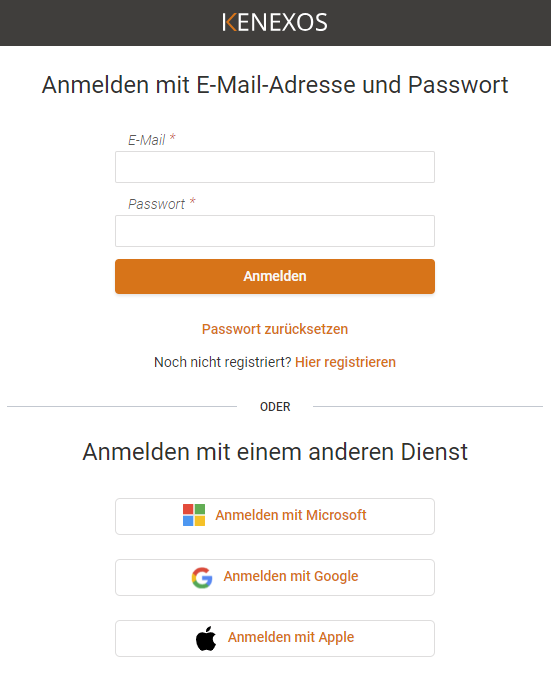The height and width of the screenshot is (689, 551).
Task: Follow the Hier registrieren link
Action: [345, 362]
